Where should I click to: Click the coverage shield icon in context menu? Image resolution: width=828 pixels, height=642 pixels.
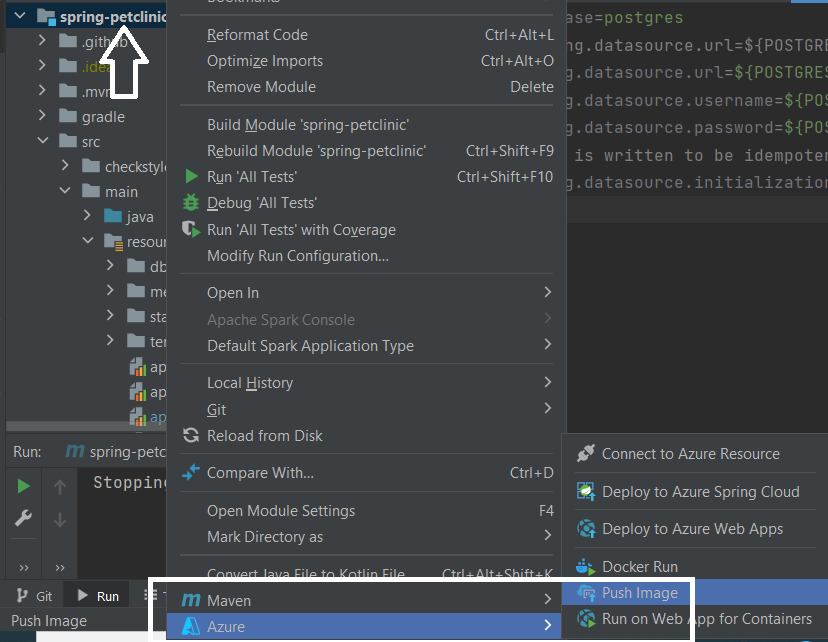(191, 230)
